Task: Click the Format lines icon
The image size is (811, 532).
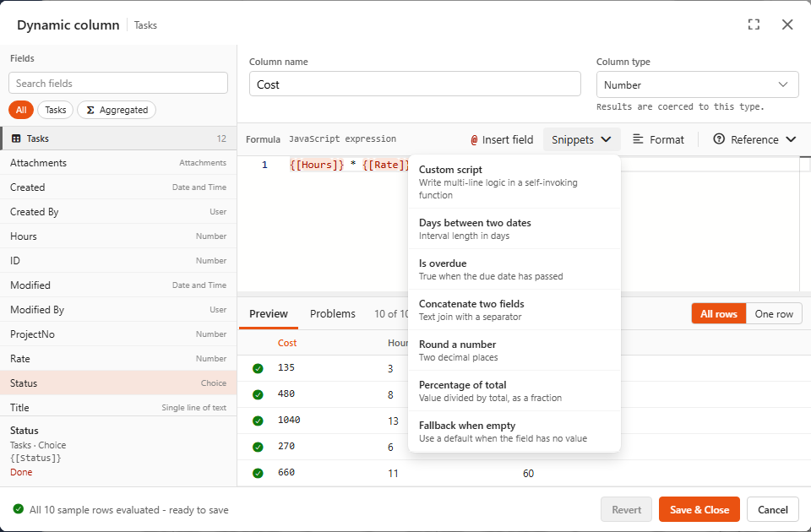Action: 639,139
